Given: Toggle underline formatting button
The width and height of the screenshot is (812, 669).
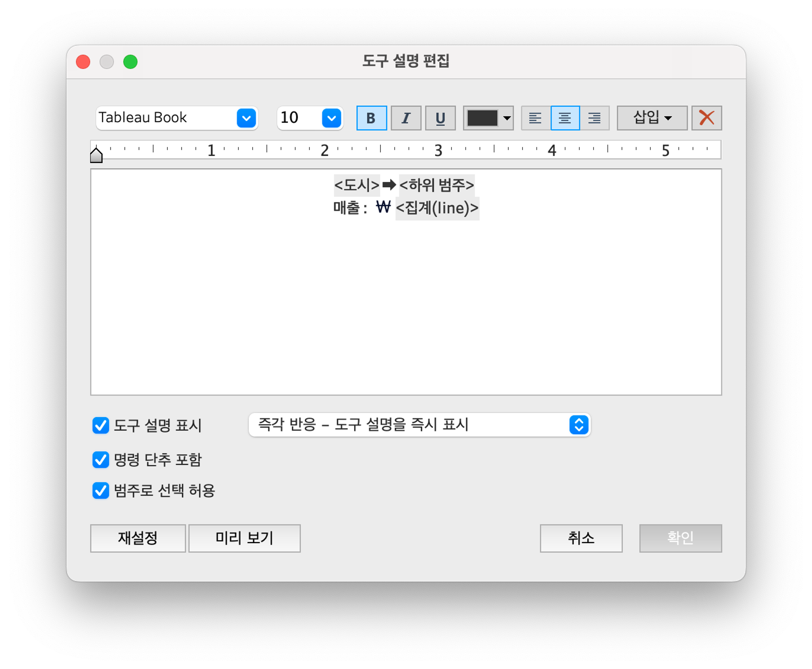Looking at the screenshot, I should tap(440, 118).
